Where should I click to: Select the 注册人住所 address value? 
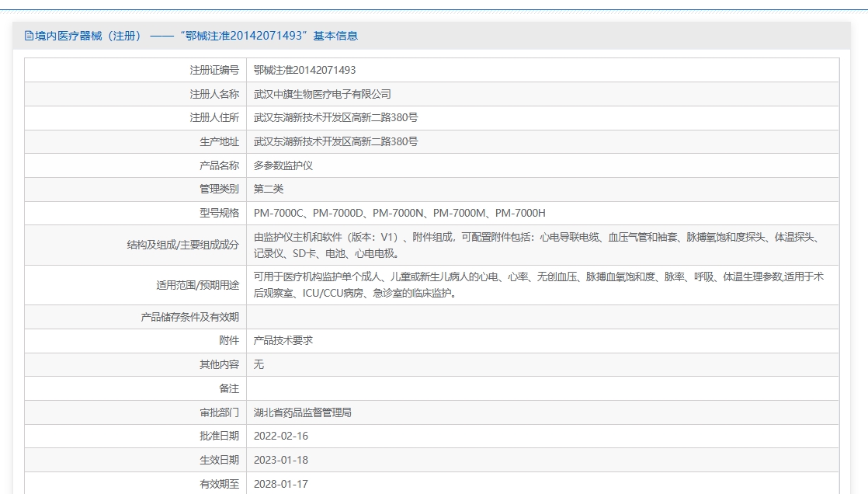[335, 117]
